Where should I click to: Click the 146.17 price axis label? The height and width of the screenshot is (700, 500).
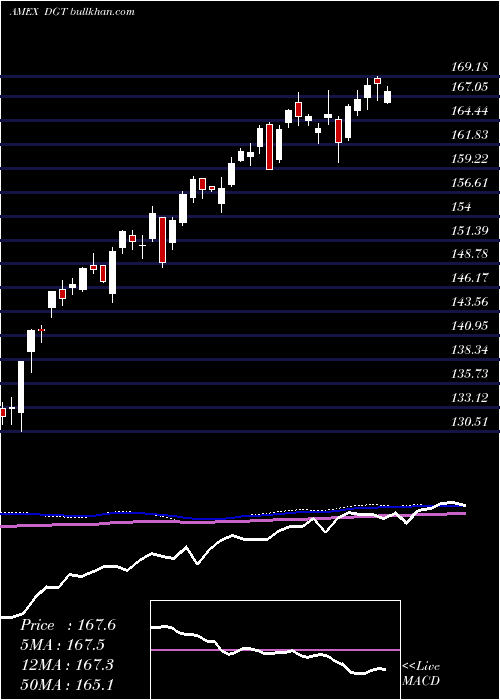(470, 279)
